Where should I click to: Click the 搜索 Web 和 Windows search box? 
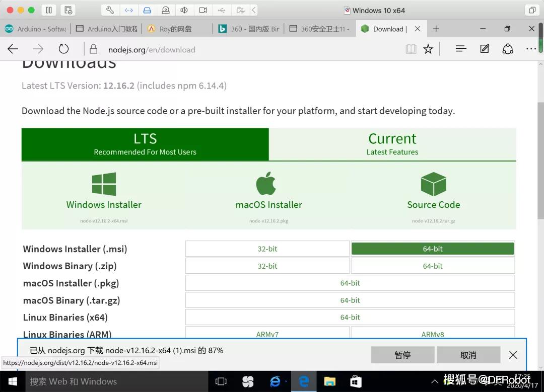[x=117, y=381]
